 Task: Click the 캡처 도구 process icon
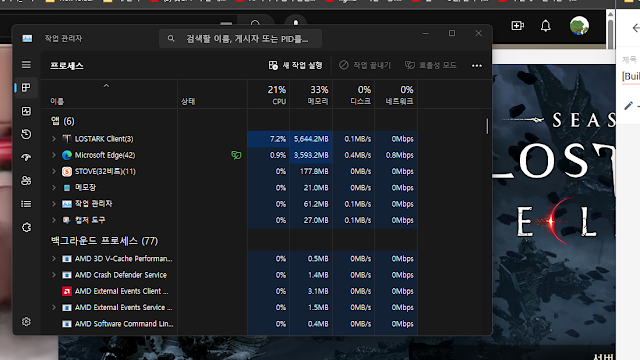pyautogui.click(x=67, y=220)
